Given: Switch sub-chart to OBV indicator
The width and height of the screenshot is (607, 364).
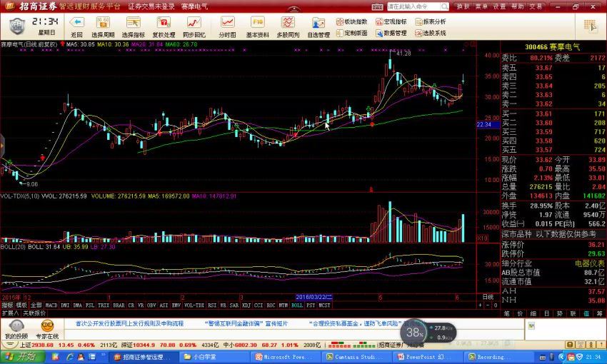Looking at the screenshot, I should pos(151,305).
